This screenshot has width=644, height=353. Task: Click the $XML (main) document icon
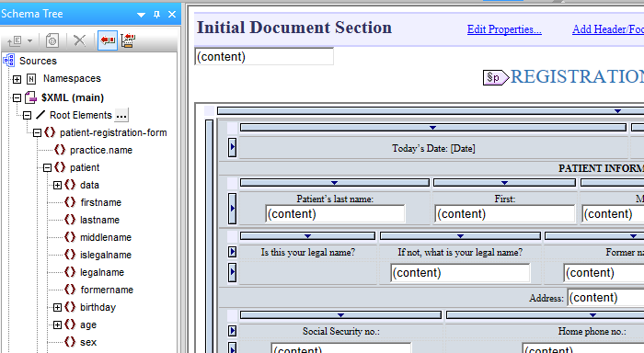click(30, 97)
